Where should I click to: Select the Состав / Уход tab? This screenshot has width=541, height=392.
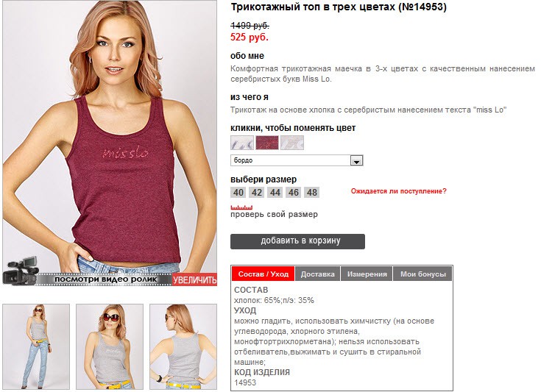tap(263, 274)
